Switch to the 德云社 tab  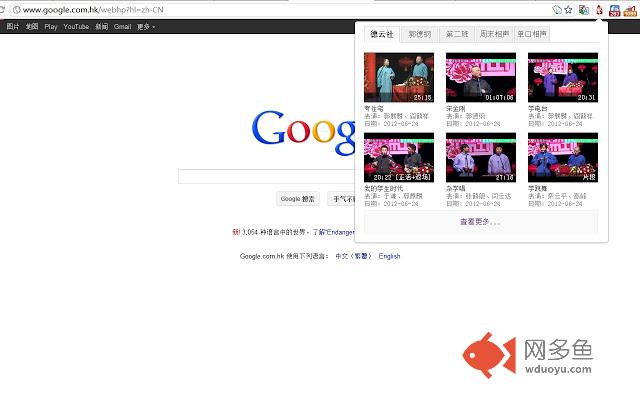click(x=382, y=34)
